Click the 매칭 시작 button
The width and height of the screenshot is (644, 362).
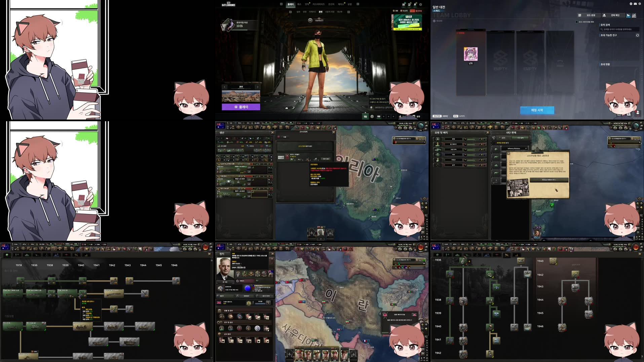(537, 110)
